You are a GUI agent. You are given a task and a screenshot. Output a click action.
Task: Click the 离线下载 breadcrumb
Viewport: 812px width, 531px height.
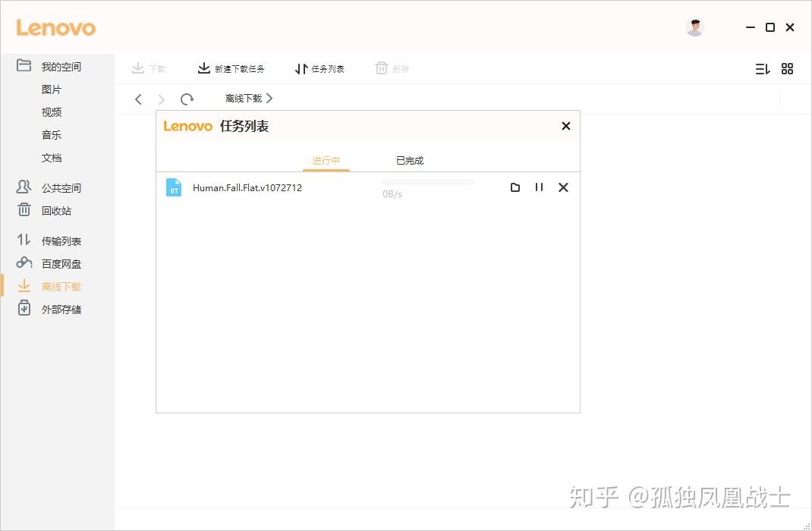pos(244,99)
